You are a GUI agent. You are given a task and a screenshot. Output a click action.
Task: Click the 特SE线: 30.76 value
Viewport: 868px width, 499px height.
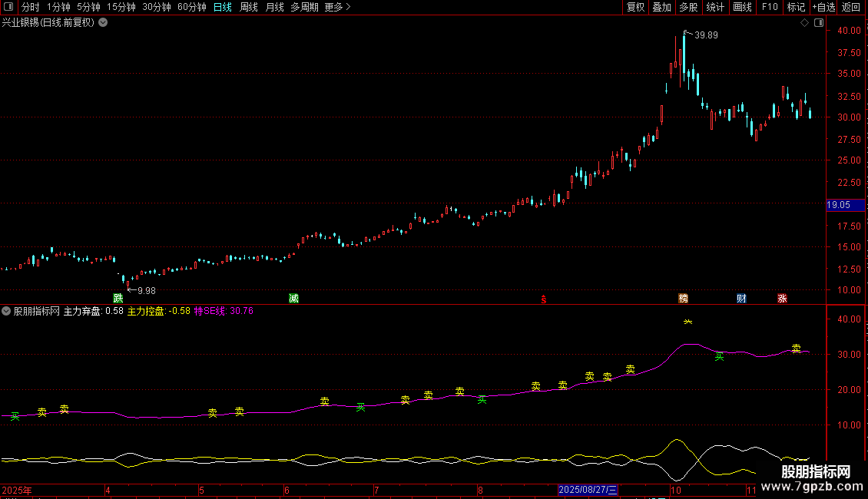coord(224,311)
